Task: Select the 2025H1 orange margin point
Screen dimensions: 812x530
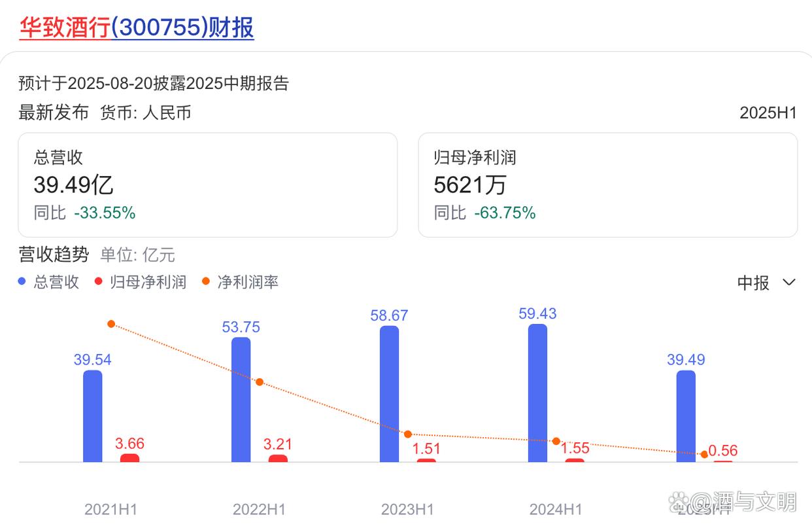Action: click(704, 453)
